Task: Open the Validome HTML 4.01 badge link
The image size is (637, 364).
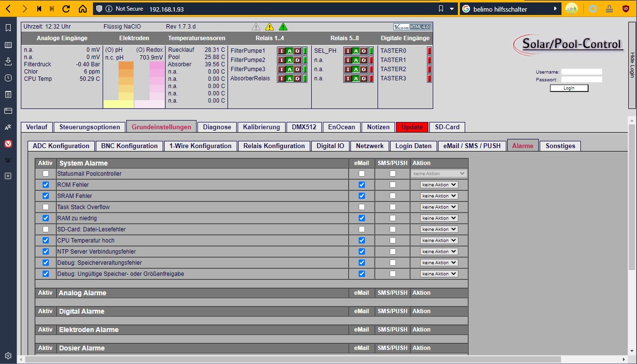Action: (x=413, y=27)
